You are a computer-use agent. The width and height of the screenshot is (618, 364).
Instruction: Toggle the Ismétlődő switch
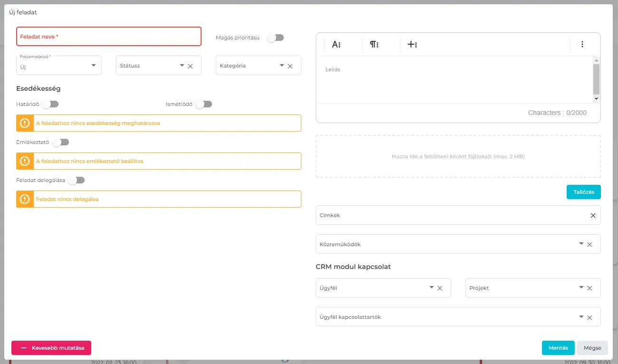[203, 104]
